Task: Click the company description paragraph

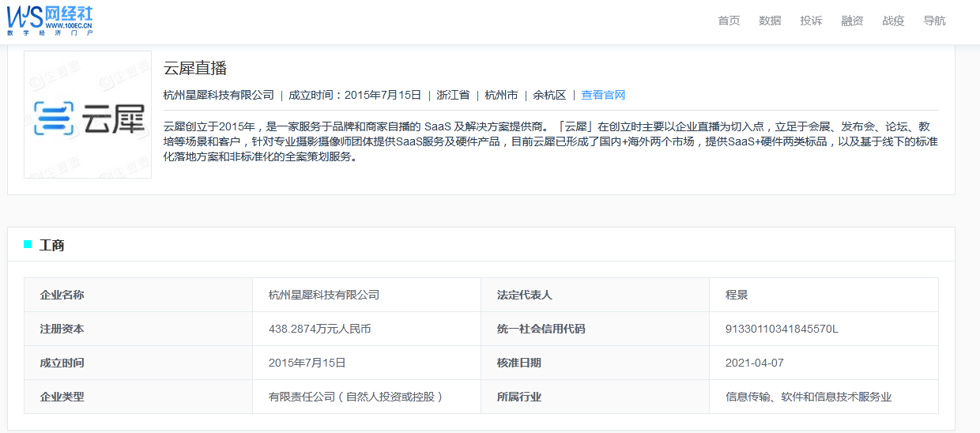Action: (551, 141)
